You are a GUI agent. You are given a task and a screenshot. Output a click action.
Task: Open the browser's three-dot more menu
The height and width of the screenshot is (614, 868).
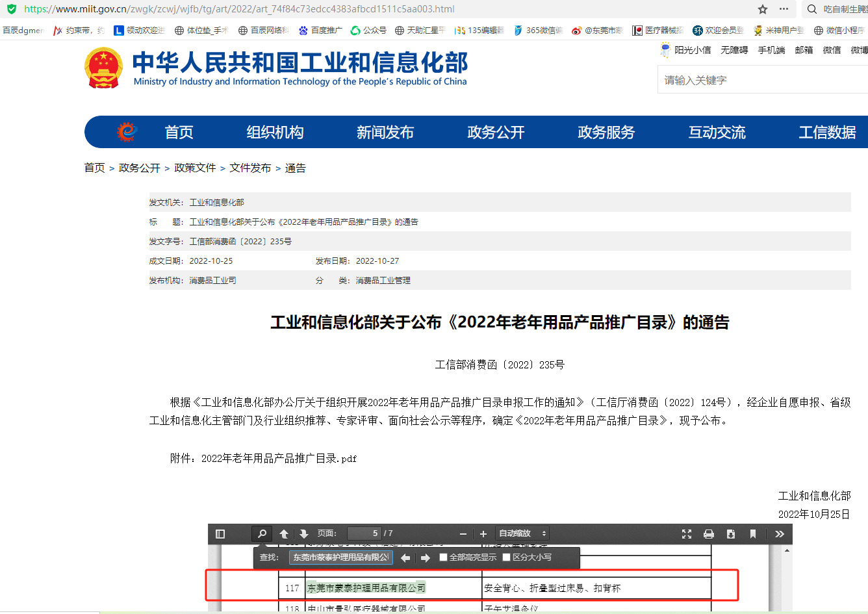[x=784, y=9]
